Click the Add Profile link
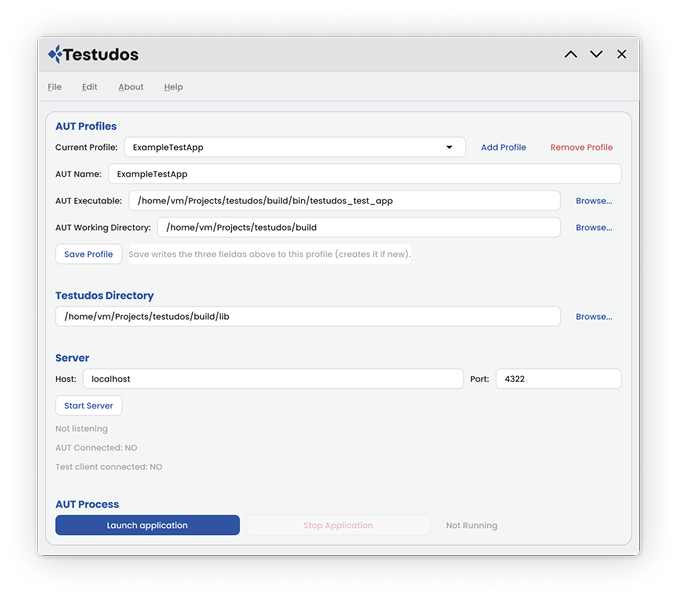 pos(503,147)
